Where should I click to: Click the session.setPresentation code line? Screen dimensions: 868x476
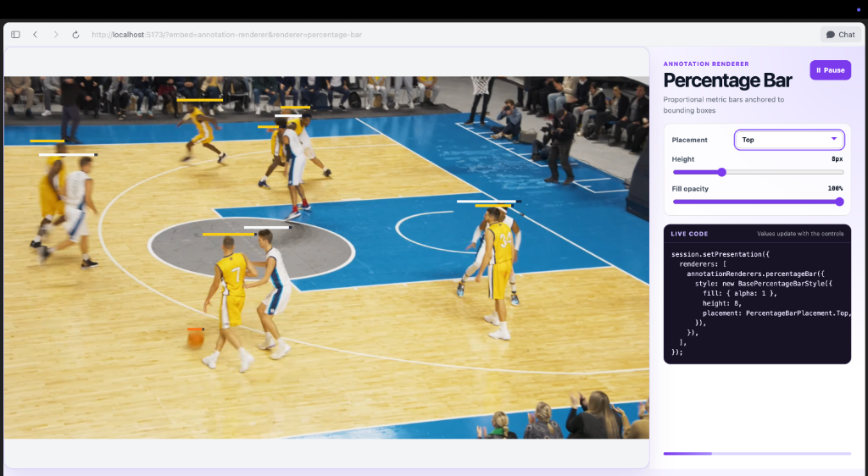pyautogui.click(x=721, y=254)
